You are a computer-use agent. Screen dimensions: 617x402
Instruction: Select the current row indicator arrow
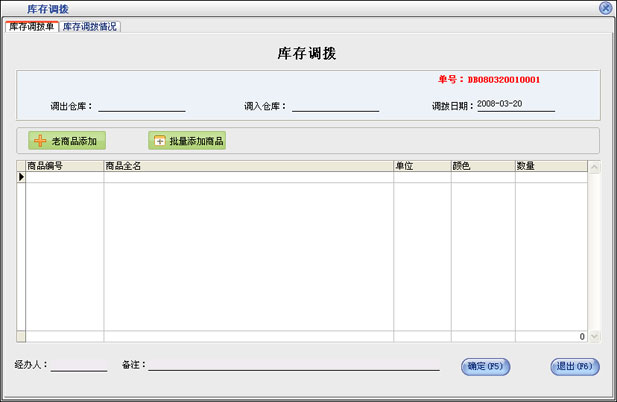[x=20, y=177]
